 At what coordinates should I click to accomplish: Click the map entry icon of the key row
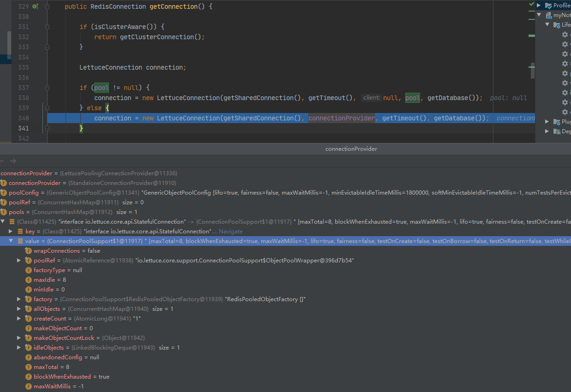(x=20, y=232)
